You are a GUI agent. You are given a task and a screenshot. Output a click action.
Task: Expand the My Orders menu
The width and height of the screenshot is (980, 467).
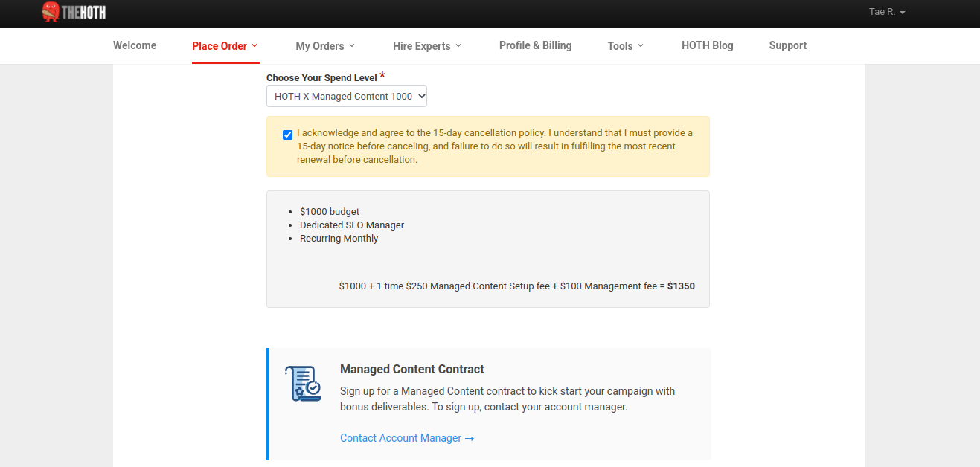[325, 46]
